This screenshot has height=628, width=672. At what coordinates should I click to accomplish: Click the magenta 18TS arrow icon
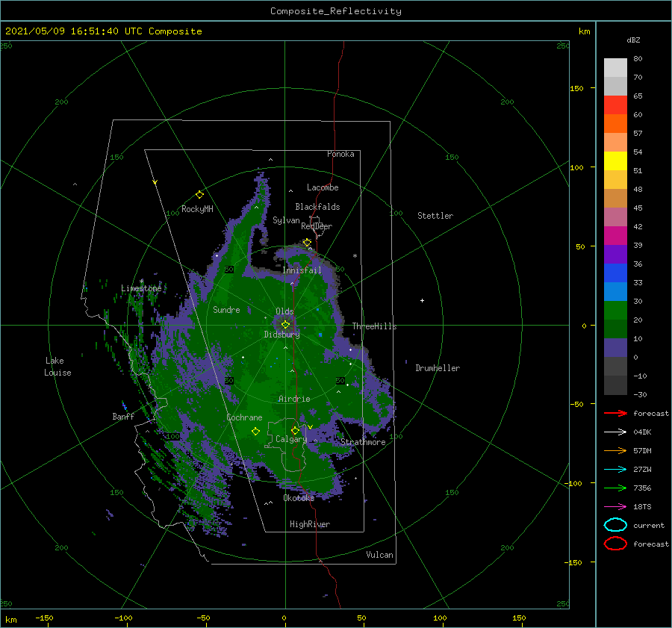(x=615, y=507)
